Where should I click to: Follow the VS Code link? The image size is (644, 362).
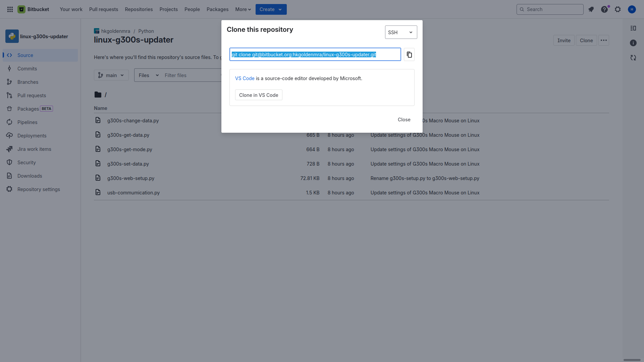pyautogui.click(x=245, y=78)
